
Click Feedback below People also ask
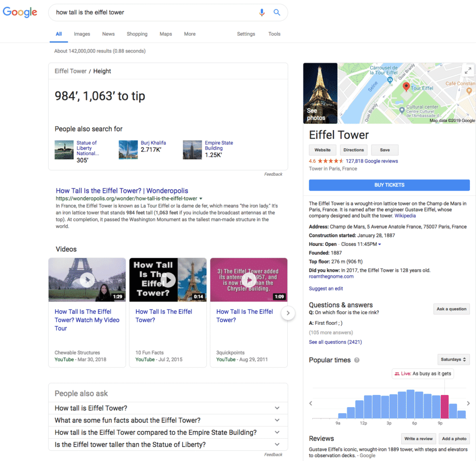[273, 454]
